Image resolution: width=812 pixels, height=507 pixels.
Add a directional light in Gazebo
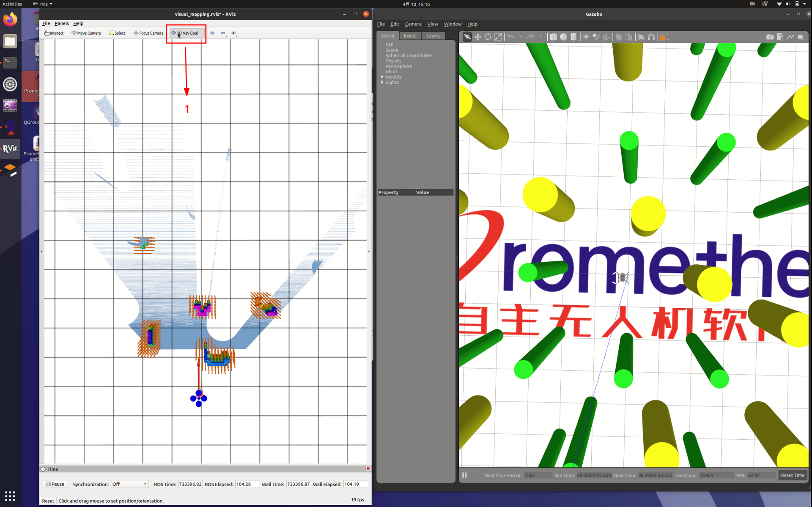606,37
